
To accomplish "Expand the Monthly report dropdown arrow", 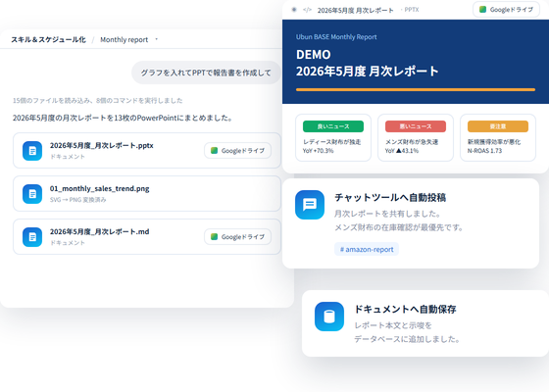I will [x=157, y=39].
